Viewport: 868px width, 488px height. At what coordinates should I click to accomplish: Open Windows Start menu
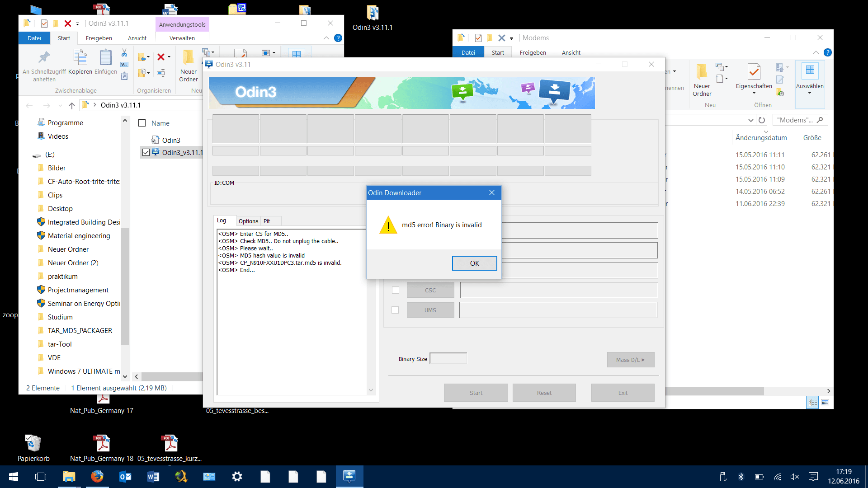13,477
